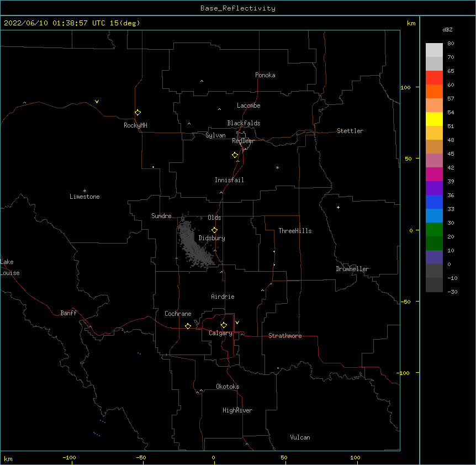The image size is (476, 465).
Task: Click the yellow V marker northwest of RockyMH
Action: point(97,102)
